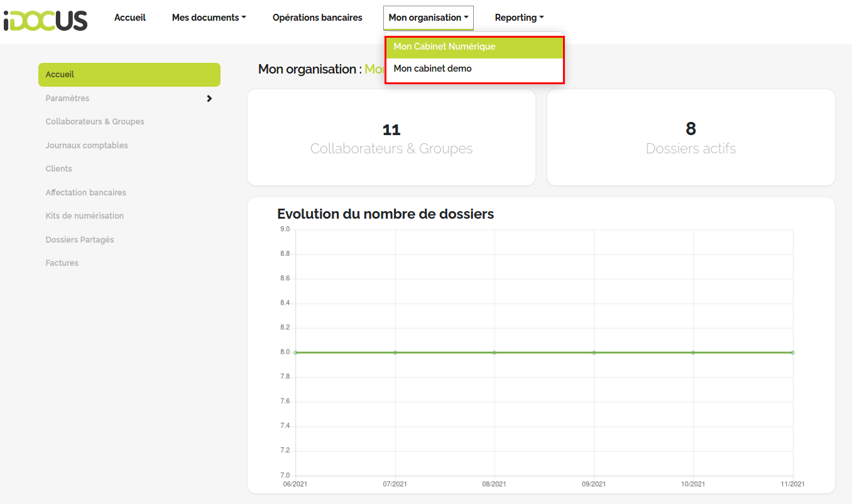
Task: Open the Reporting dropdown menu
Action: [519, 18]
